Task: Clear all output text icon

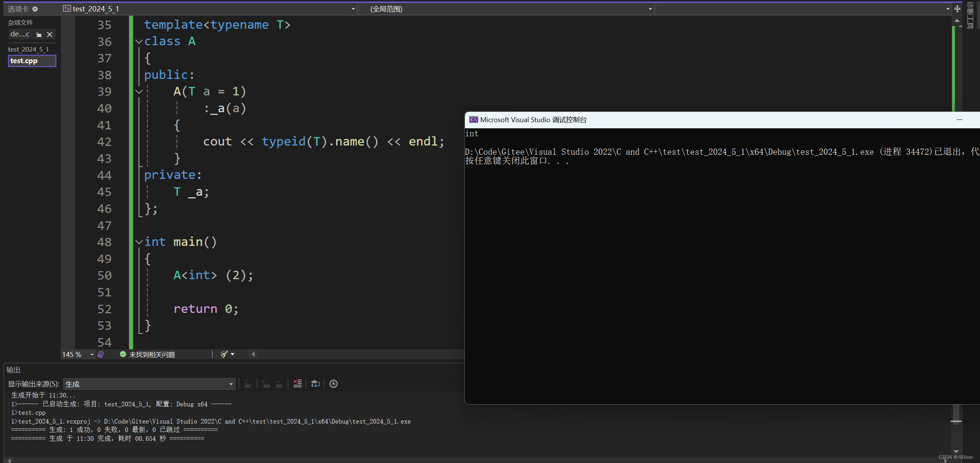Action: coord(297,384)
